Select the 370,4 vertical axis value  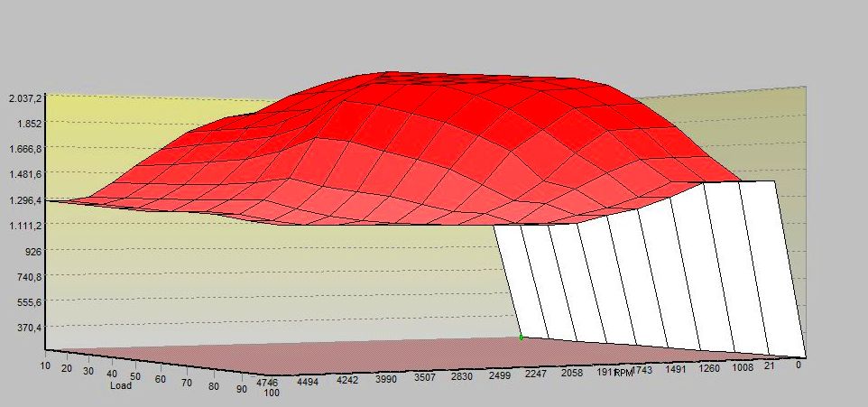pos(28,328)
